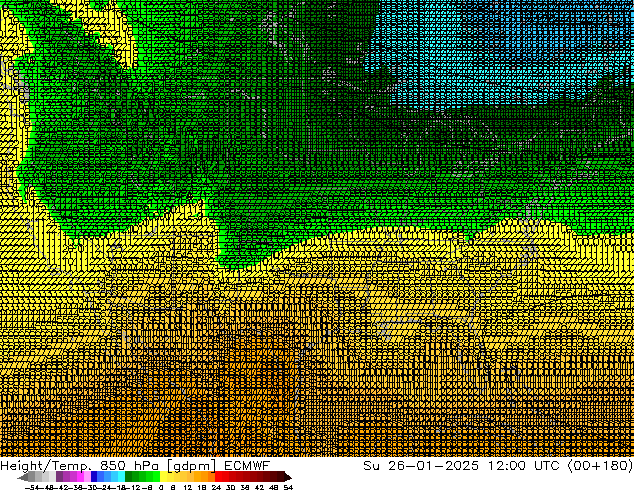Click the yellow legend swatch above 0
Image resolution: width=634 pixels, height=490 pixels.
click(164, 477)
